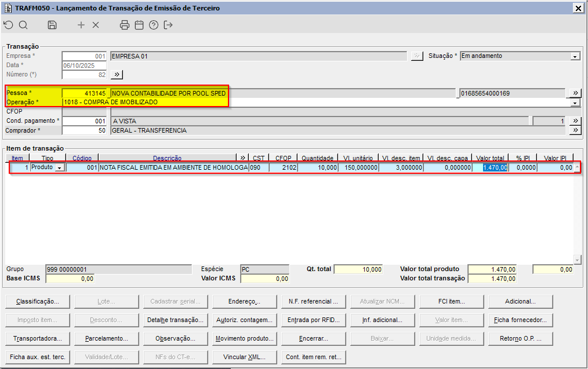The height and width of the screenshot is (369, 588).
Task: Open Detalhe transação... button
Action: [175, 320]
